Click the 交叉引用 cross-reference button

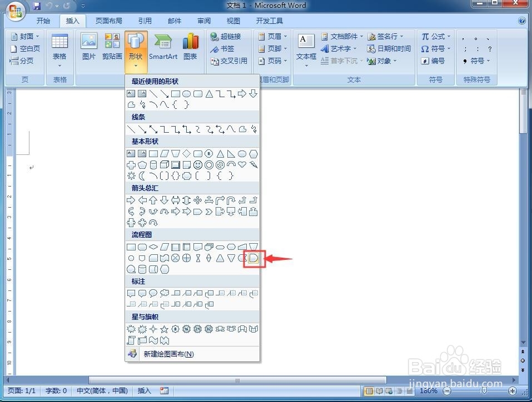[x=229, y=61]
